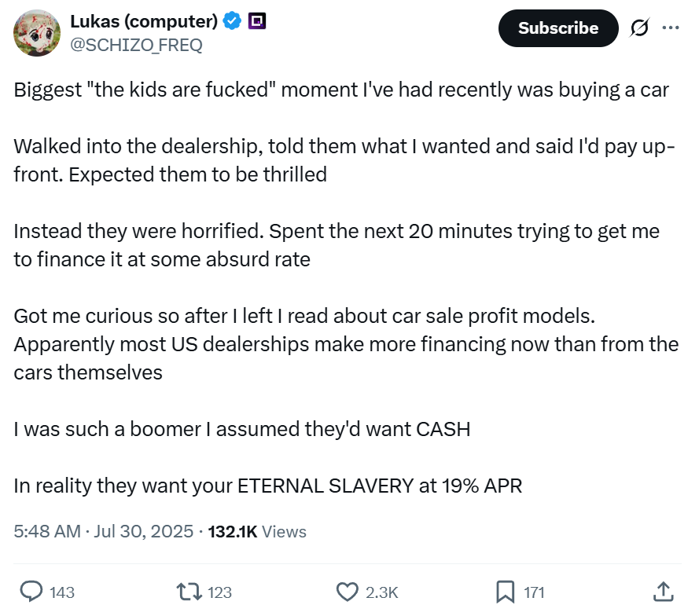The width and height of the screenshot is (699, 616).
Task: Open the three-dot more options menu
Action: [x=671, y=27]
